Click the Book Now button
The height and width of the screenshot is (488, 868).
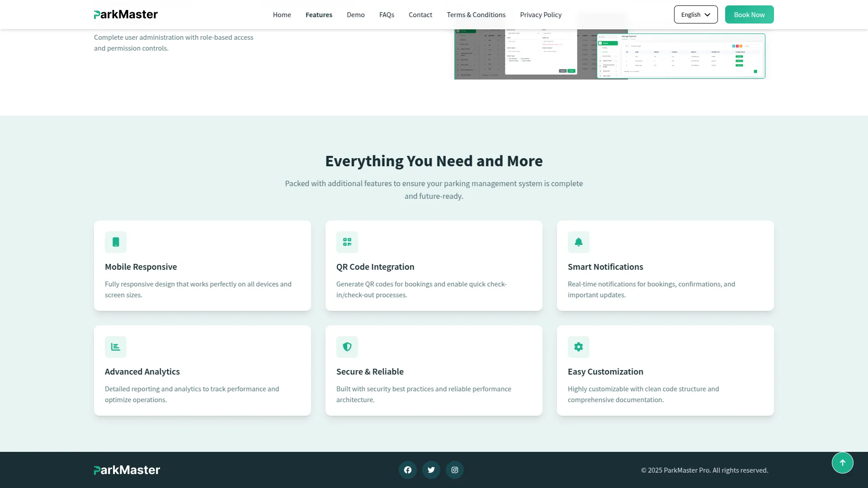coord(749,14)
